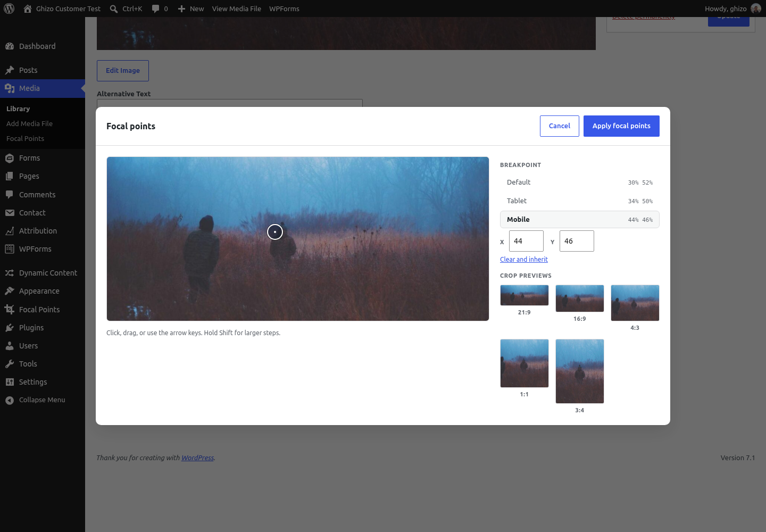Viewport: 766px width, 532px height.
Task: Click the 21:9 crop preview thumbnail
Action: (524, 295)
